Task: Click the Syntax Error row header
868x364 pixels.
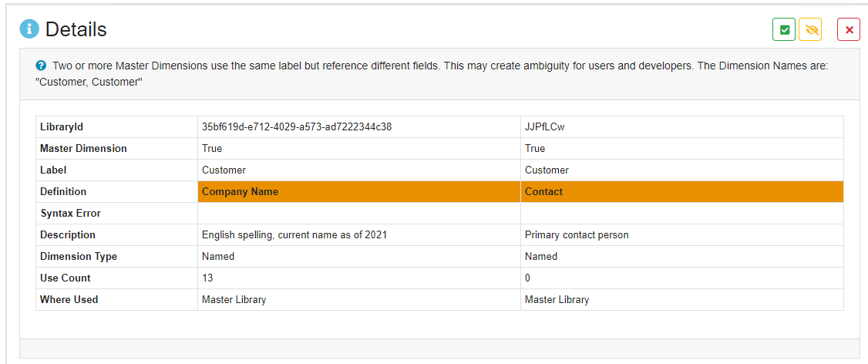Action: [x=70, y=213]
